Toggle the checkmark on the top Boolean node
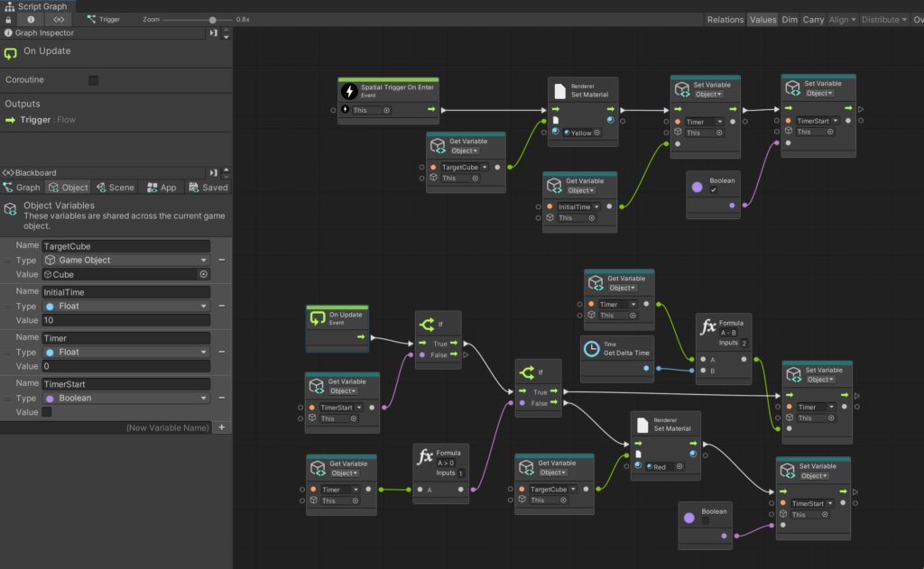 pos(712,189)
